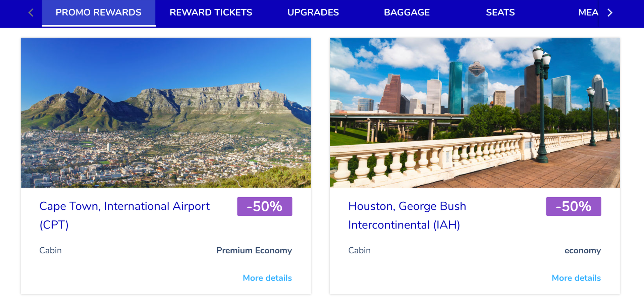
Task: Click the -50% badge on Houston card
Action: pyautogui.click(x=573, y=206)
